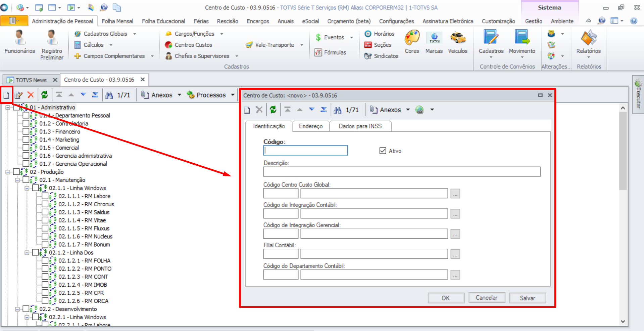Check the 02 - Produção checkbox
Screen dimensions: 644x331
[16, 172]
